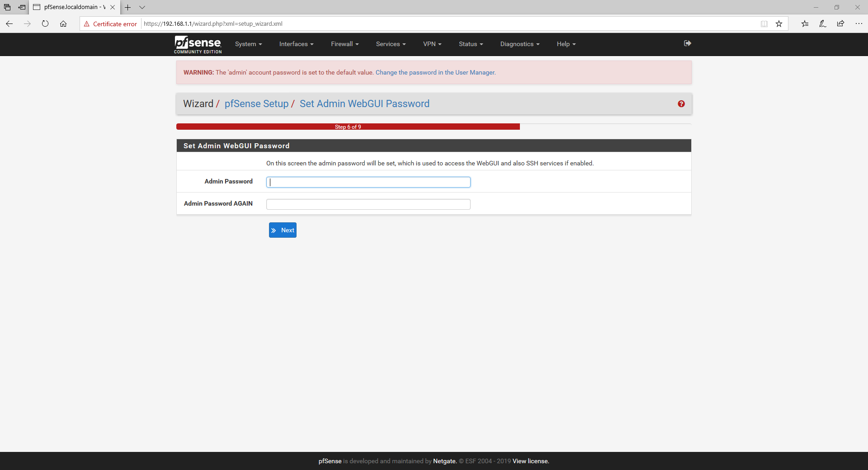Click the Certificate error warning
The height and width of the screenshot is (470, 868).
click(x=110, y=24)
